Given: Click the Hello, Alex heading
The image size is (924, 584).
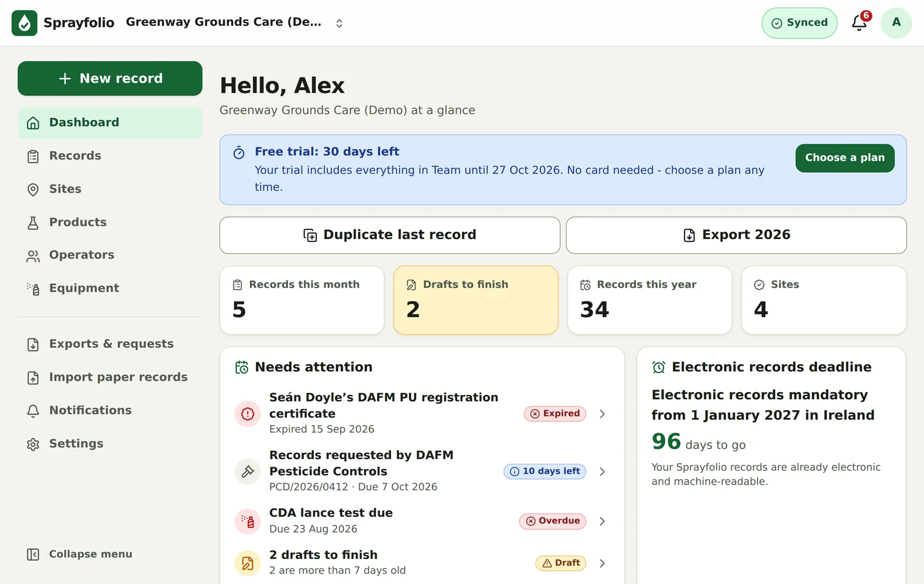Looking at the screenshot, I should (x=282, y=86).
